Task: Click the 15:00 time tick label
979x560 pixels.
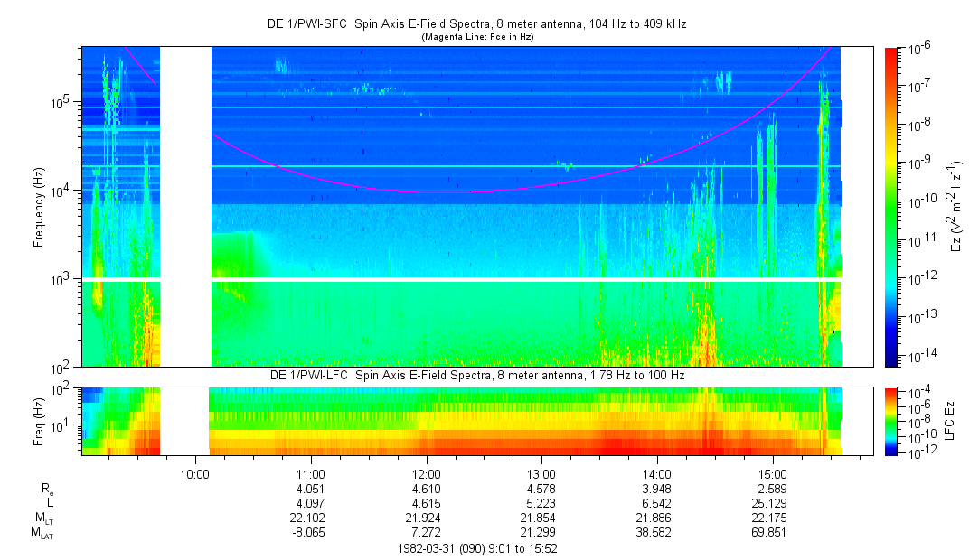Action: pyautogui.click(x=772, y=473)
